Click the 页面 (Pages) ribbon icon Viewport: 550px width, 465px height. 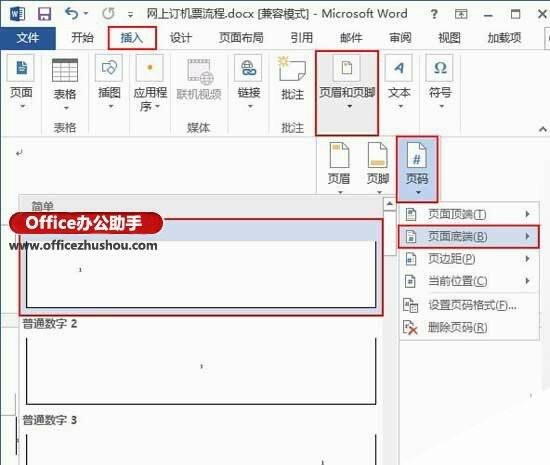(21, 68)
